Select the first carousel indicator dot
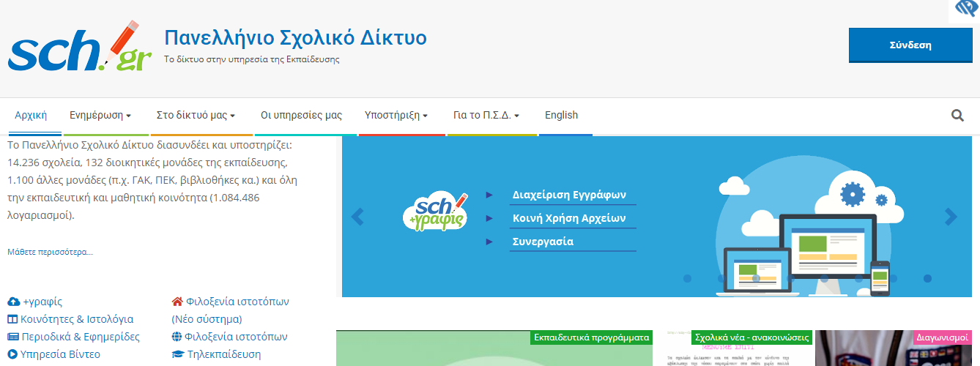Image resolution: width=980 pixels, height=366 pixels. coord(687,279)
